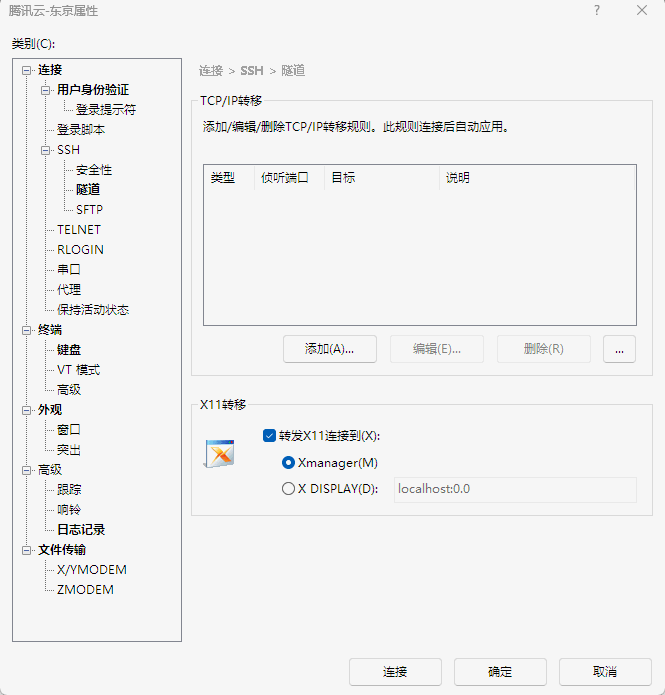
Task: Open 代理 tree item
Action: click(x=69, y=290)
